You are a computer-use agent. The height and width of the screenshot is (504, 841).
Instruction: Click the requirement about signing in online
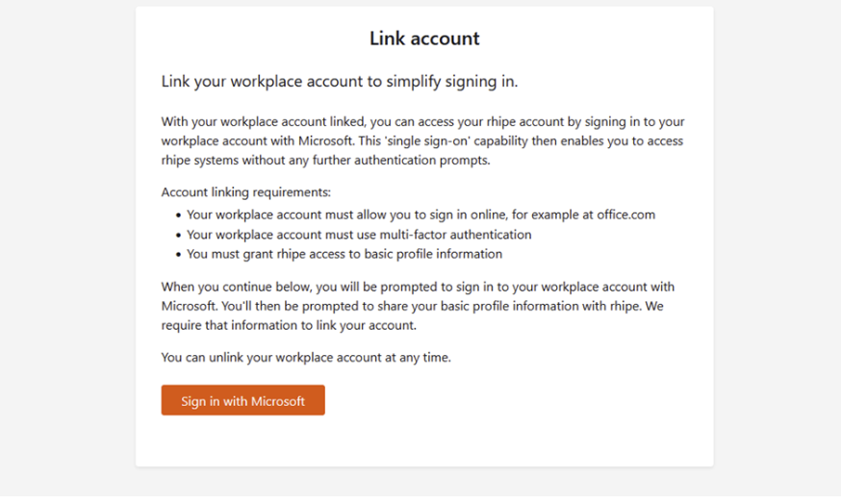pos(420,214)
